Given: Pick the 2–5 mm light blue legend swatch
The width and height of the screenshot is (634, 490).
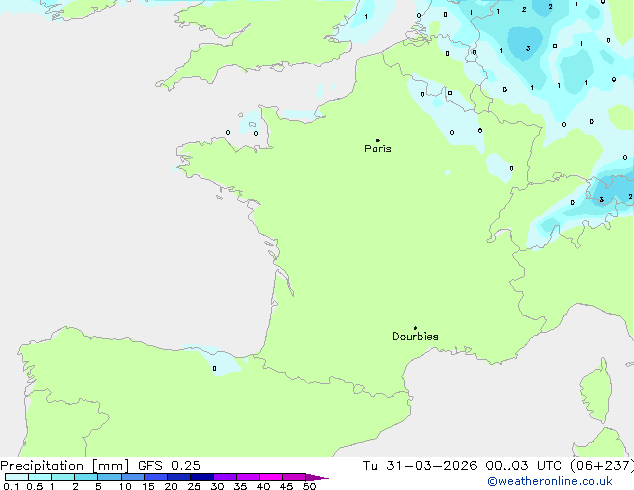Looking at the screenshot, I should point(86,477).
